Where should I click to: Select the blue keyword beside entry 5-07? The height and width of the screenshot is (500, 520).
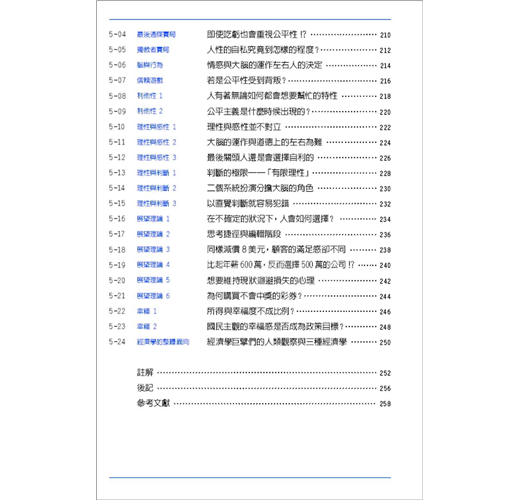[x=150, y=80]
